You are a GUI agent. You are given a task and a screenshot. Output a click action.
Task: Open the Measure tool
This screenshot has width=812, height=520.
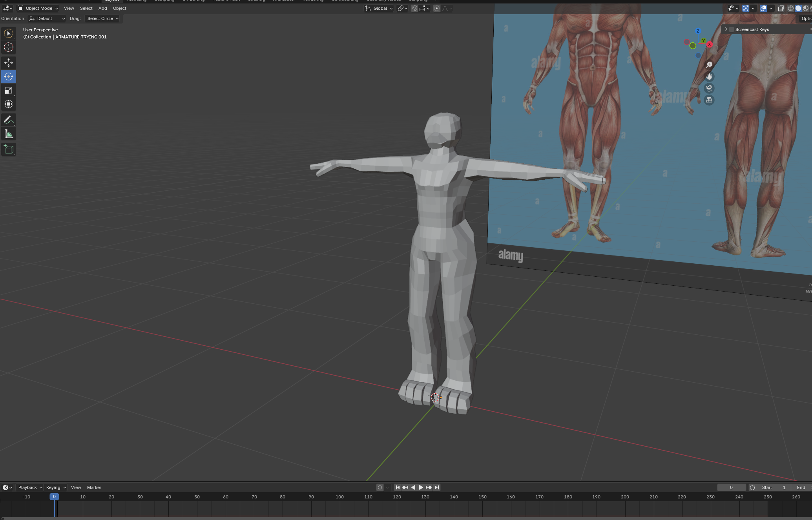(8, 133)
